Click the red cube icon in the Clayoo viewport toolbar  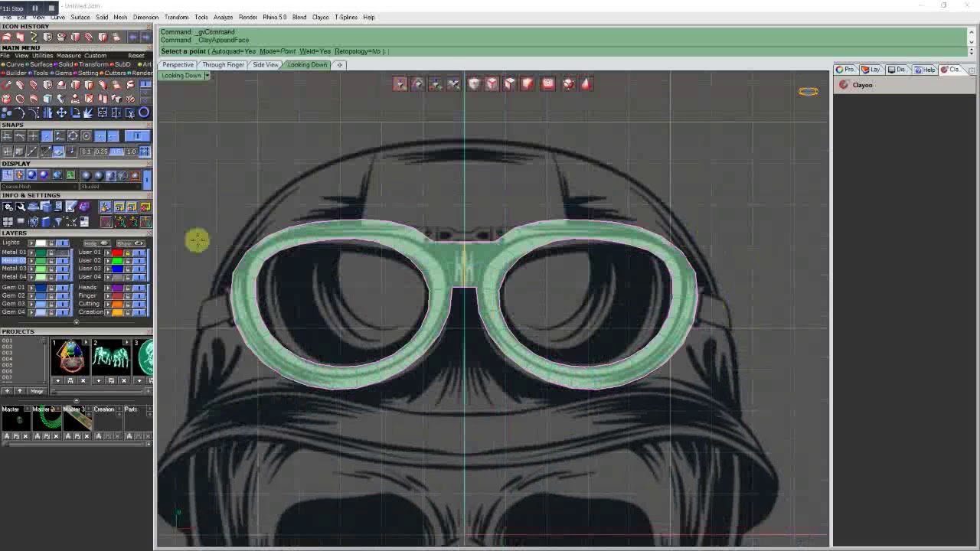(528, 83)
